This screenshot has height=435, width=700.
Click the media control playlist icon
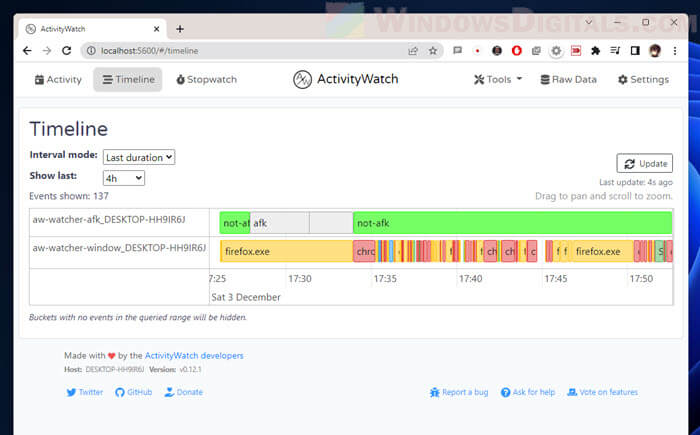pyautogui.click(x=615, y=51)
